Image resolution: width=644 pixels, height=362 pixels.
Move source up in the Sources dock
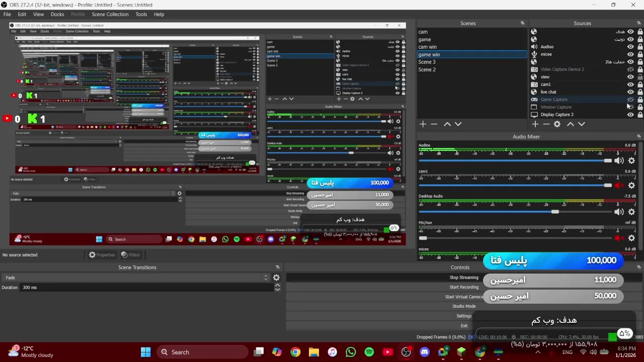pos(570,124)
